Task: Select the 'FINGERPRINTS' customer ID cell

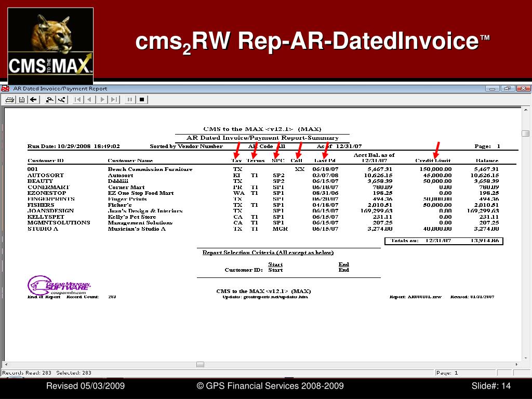Action: [x=51, y=199]
